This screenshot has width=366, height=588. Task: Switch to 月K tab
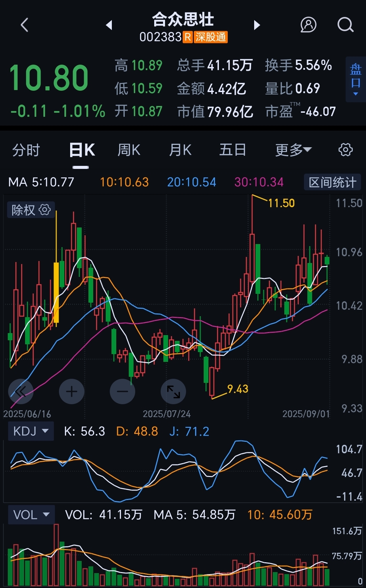click(x=180, y=150)
